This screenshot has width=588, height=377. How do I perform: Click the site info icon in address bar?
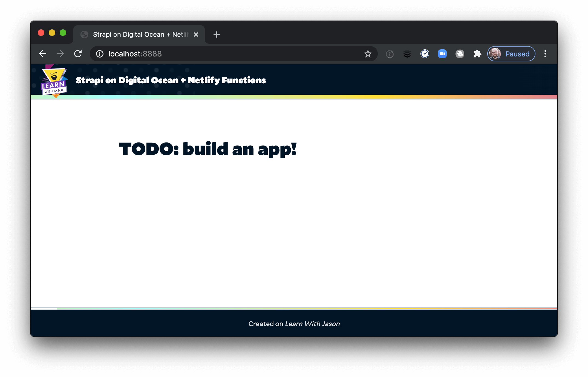99,54
